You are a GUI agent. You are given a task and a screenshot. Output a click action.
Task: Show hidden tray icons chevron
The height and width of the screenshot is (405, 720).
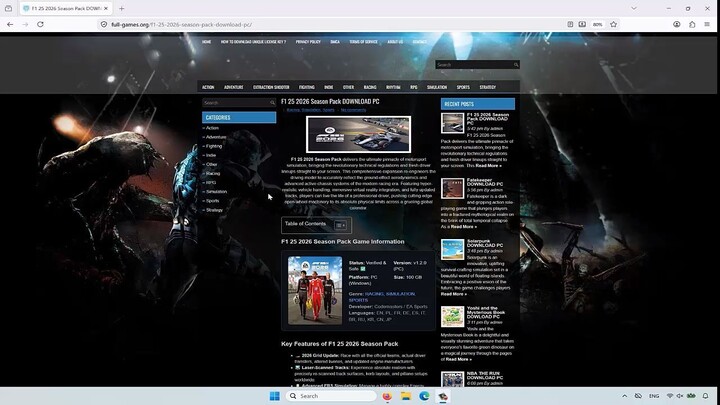(x=624, y=396)
